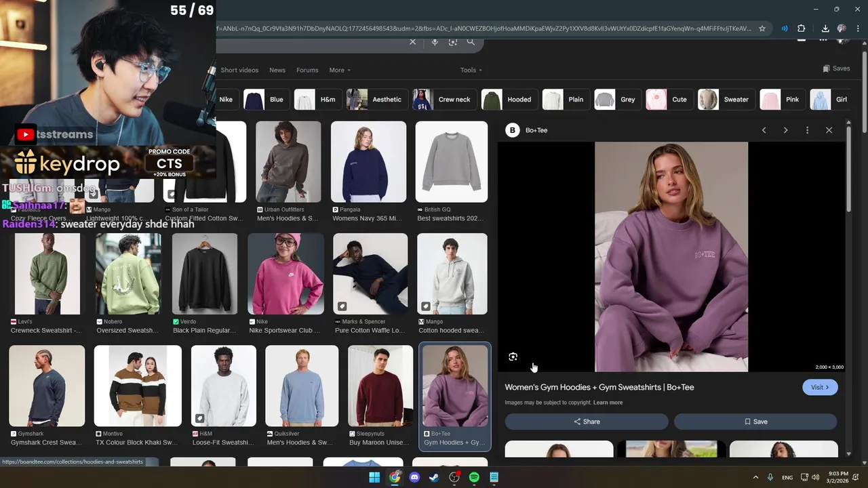The height and width of the screenshot is (488, 868).
Task: Open Chrome downloads icon
Action: point(825,28)
